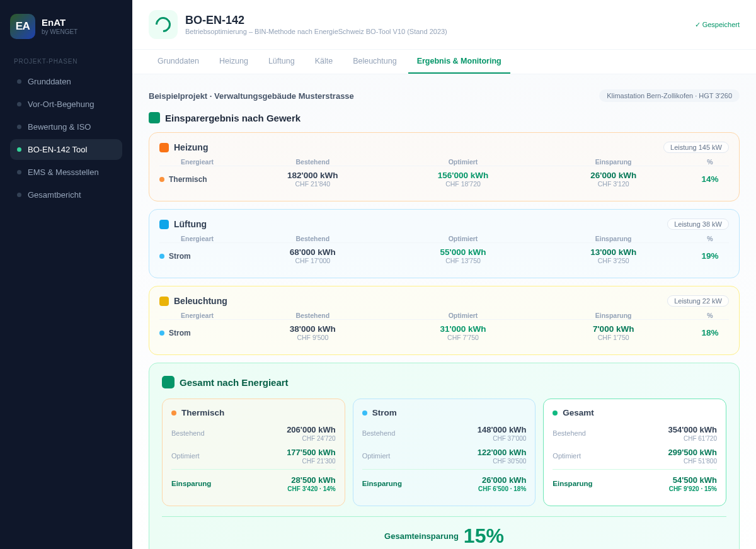Open the Grunddaten tab
Viewport: 756px width, 549px height.
178,61
